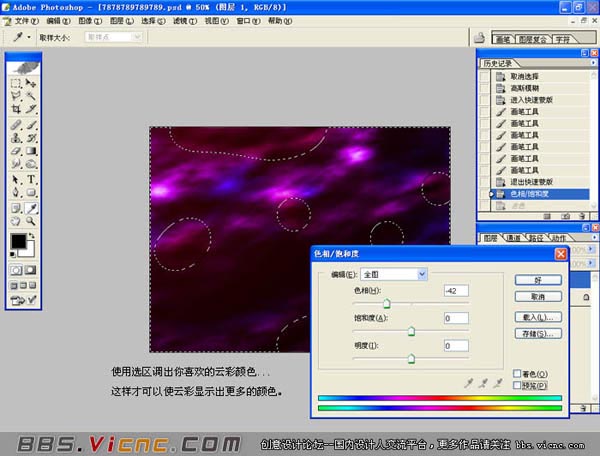This screenshot has width=600, height=456.
Task: Select the Slice tool
Action: [31, 109]
